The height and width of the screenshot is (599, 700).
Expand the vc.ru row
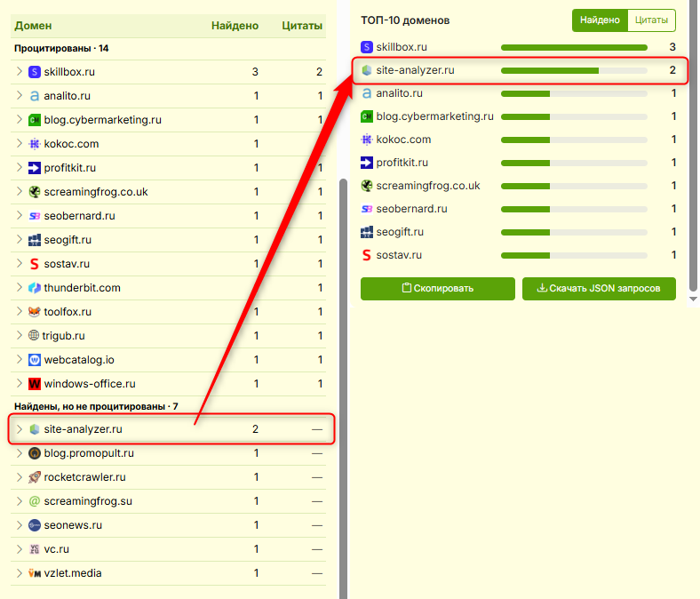point(20,549)
